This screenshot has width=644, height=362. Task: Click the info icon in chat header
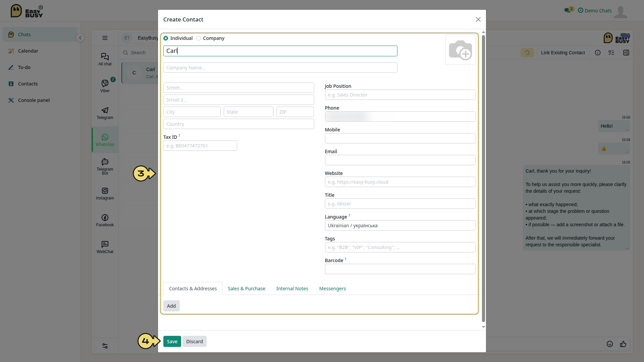click(x=598, y=53)
